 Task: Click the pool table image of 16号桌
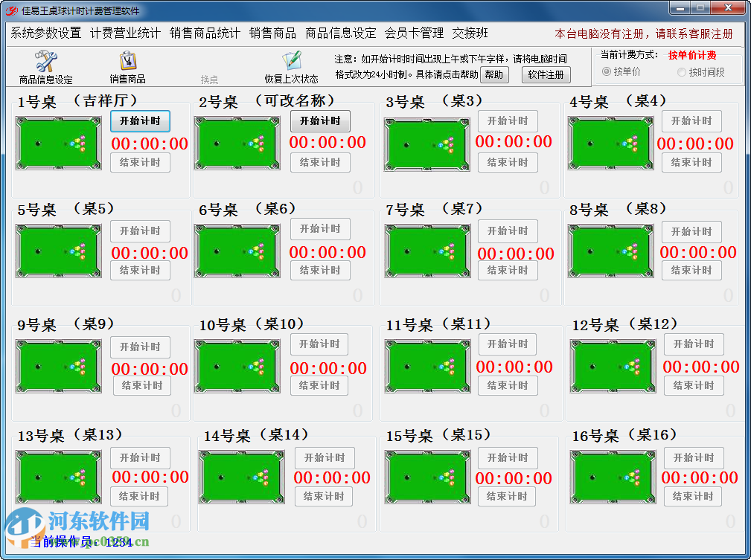click(x=613, y=477)
